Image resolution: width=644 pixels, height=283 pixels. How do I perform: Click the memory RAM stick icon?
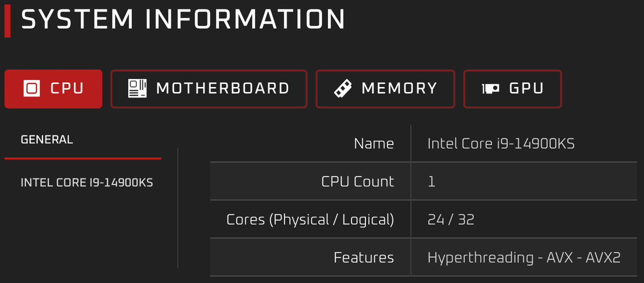(x=342, y=89)
